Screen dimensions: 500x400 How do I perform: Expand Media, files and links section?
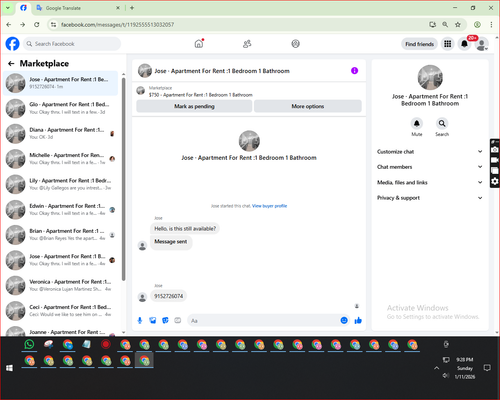[430, 182]
